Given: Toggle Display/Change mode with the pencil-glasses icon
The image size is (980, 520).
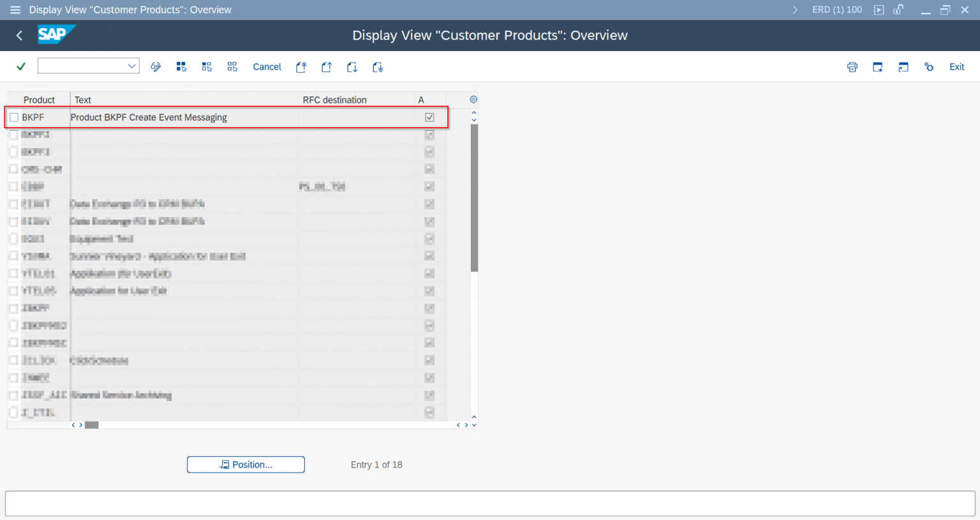Looking at the screenshot, I should pos(156,67).
